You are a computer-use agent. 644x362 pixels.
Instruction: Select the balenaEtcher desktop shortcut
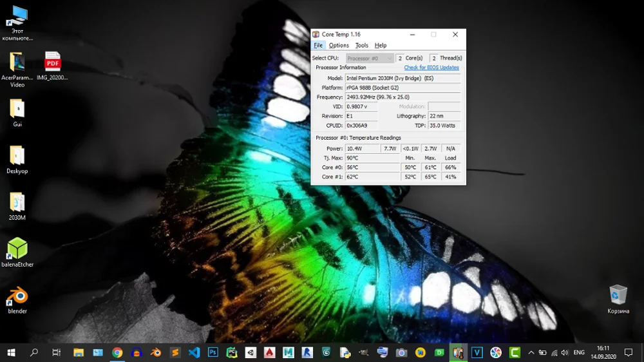point(17,252)
